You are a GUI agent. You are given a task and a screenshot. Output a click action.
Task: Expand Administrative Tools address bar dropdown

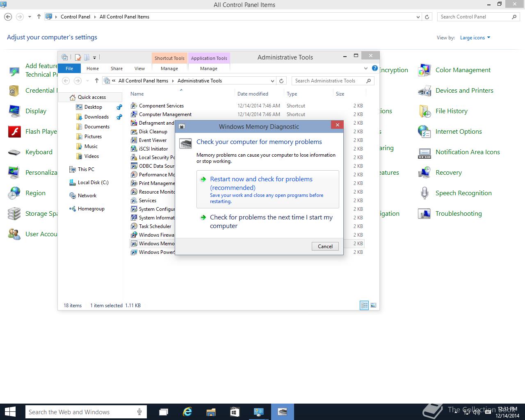[272, 81]
